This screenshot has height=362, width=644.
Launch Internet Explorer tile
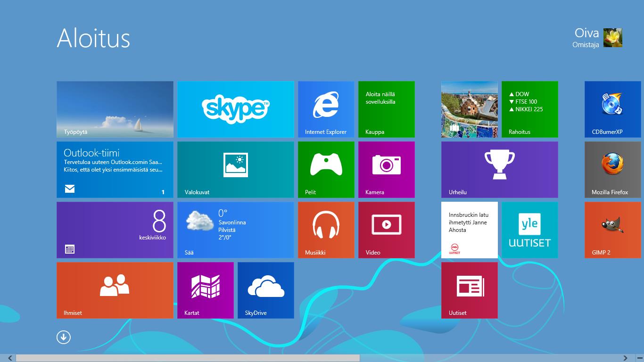coord(326,109)
